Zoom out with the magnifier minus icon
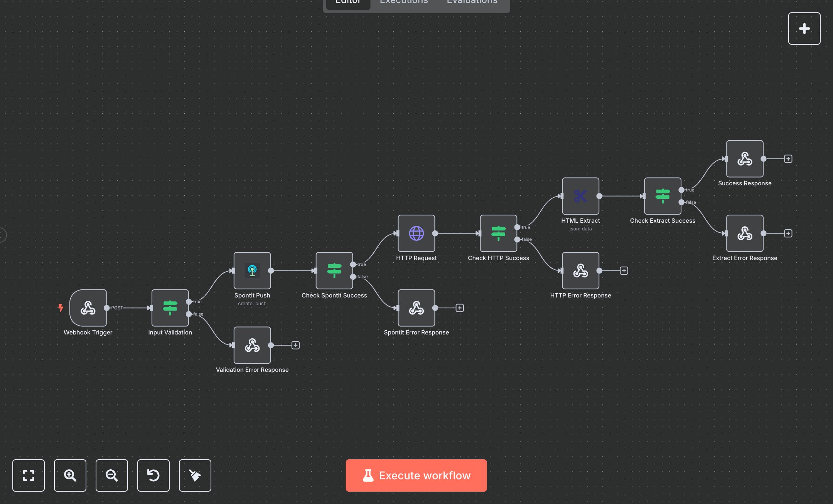 (111, 475)
